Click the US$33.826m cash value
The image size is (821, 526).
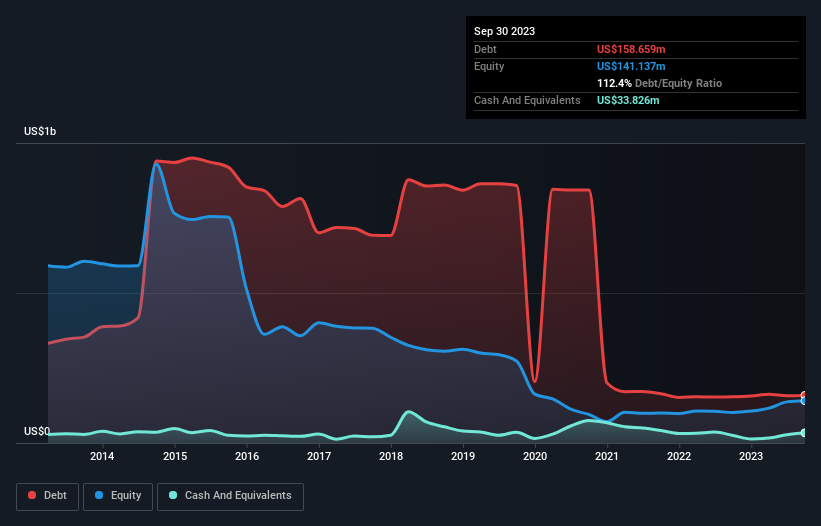(x=628, y=100)
